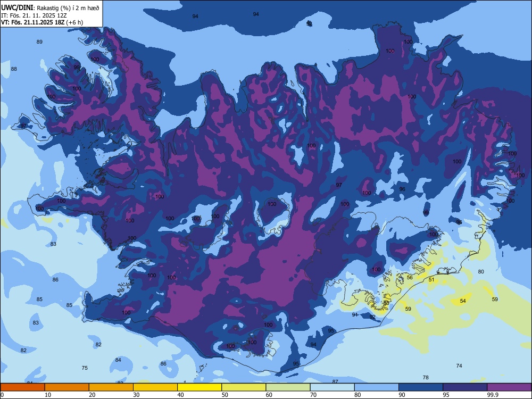
Task: Click the 'IT: Fös. 21. 11. 2025 12Z' line
Action: [34, 15]
